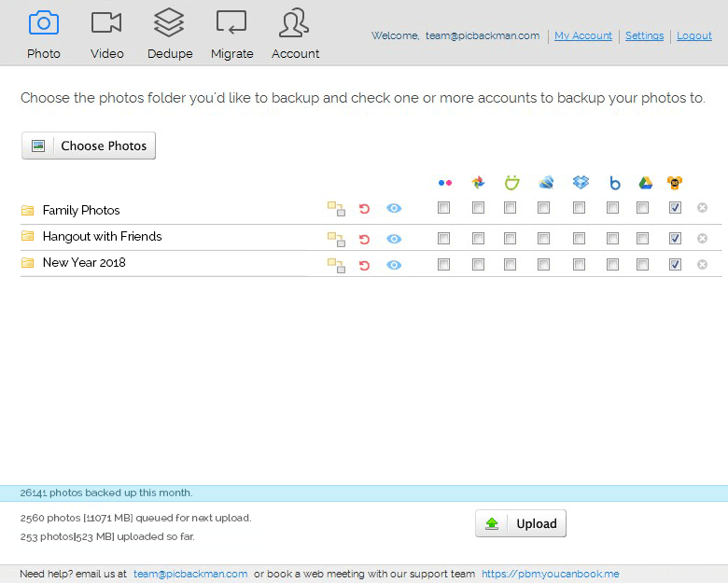
Task: Click the red reset arrow for Hangout with Friends
Action: [x=364, y=240]
